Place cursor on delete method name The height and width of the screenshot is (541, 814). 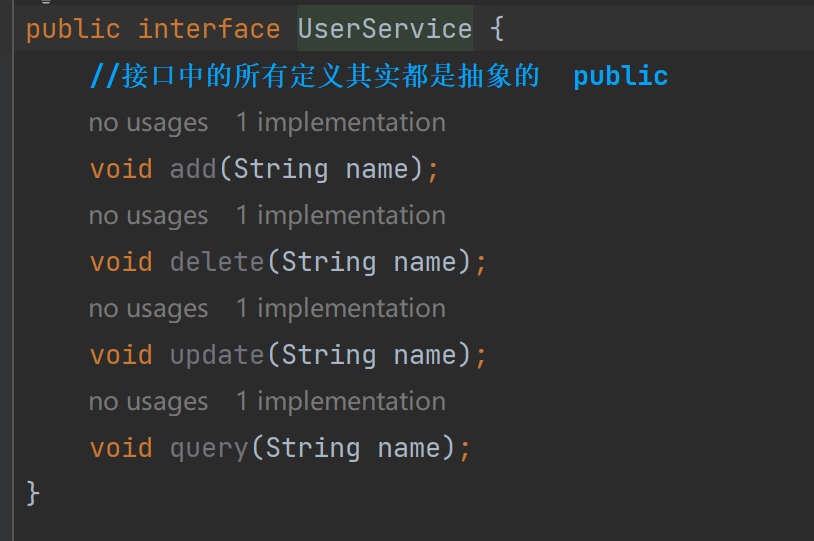(217, 262)
